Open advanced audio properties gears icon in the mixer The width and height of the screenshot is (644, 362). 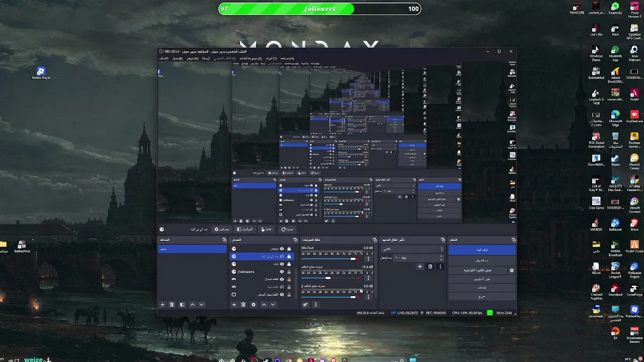point(305,305)
